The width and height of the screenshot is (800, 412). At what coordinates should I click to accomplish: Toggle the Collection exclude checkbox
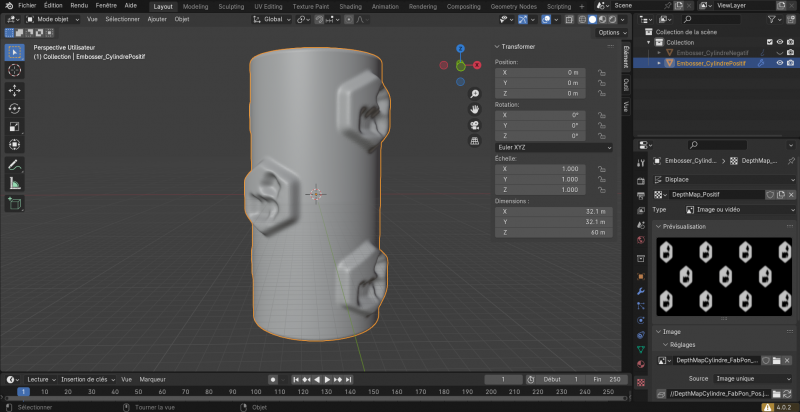click(768, 42)
